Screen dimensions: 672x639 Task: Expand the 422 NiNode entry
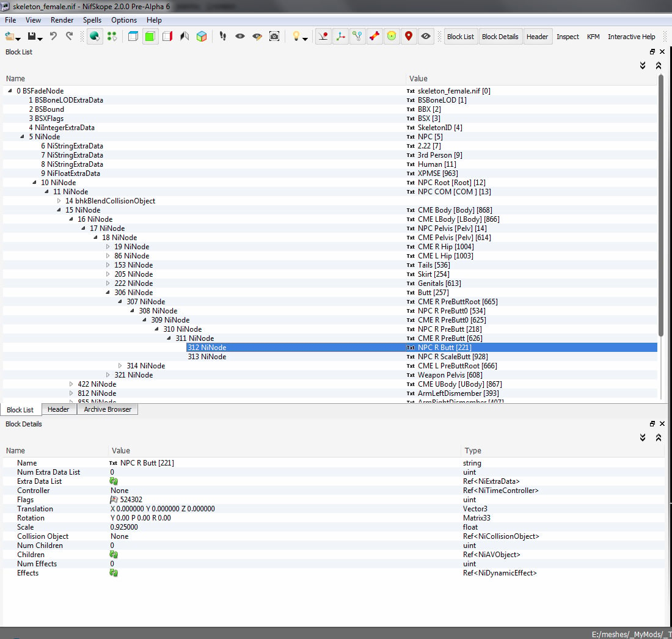click(71, 384)
